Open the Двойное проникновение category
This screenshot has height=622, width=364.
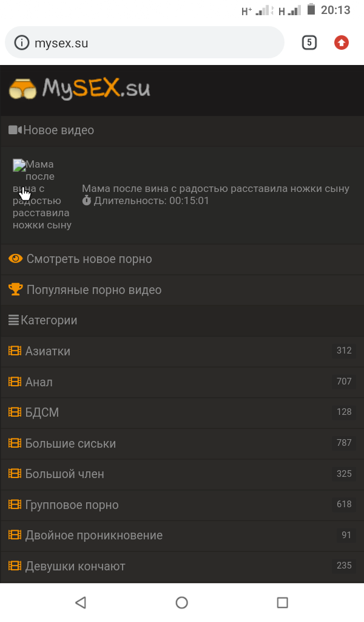[x=93, y=536]
